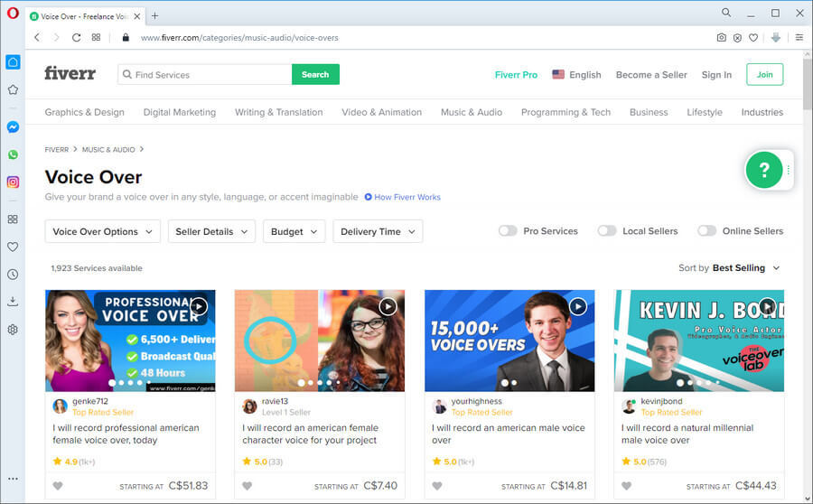
Task: Open downloads arrow in address bar
Action: pos(776,37)
